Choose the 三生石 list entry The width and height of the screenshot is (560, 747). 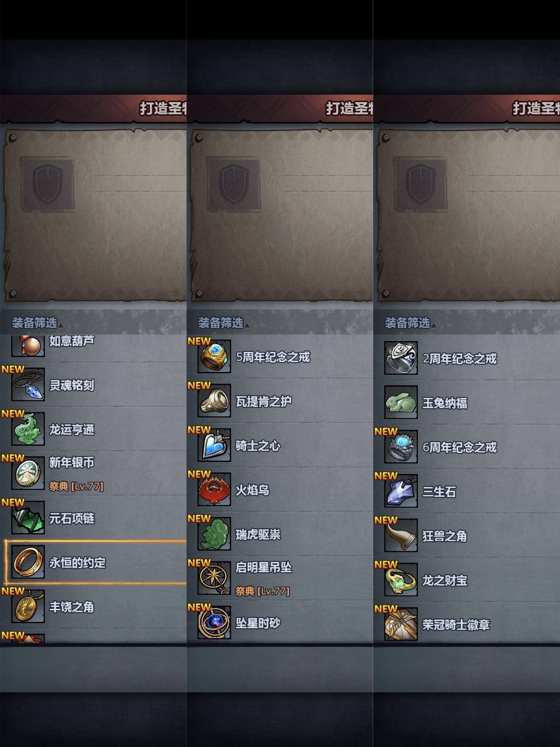pyautogui.click(x=466, y=491)
